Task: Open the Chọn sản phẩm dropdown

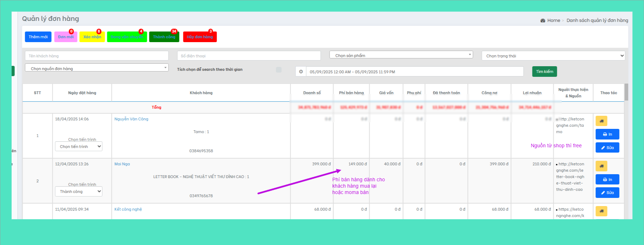Action: tap(401, 55)
